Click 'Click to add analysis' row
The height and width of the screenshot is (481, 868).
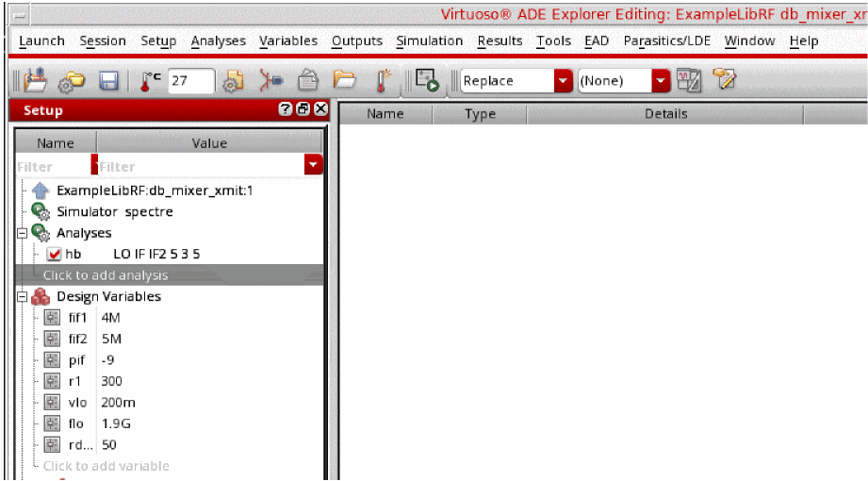[170, 275]
